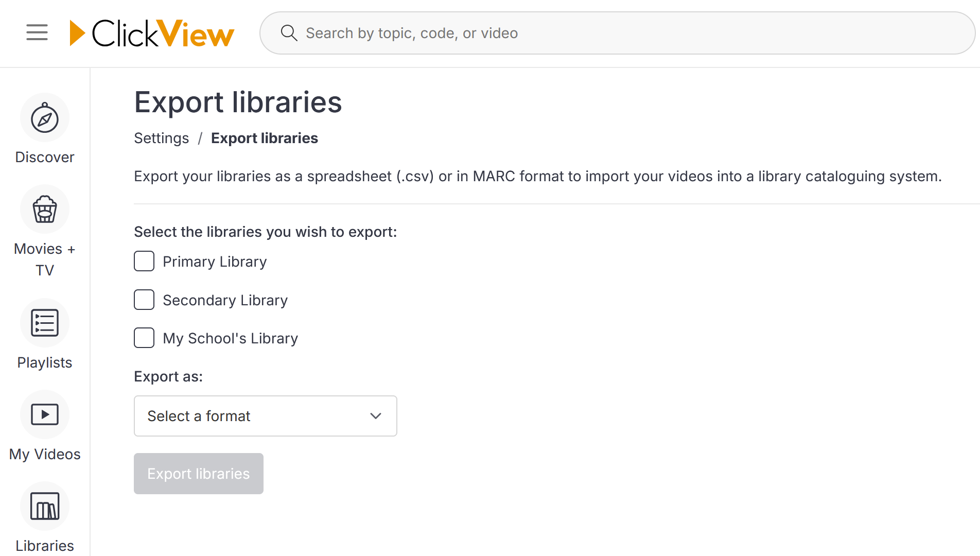Open the Libraries books icon
Screen dimensions: 980x556
(x=45, y=506)
